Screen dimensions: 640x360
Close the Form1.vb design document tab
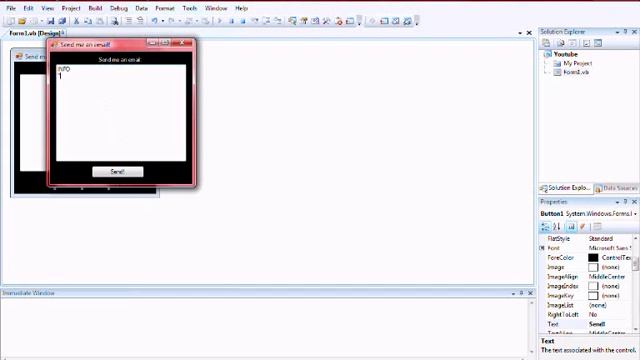click(529, 33)
